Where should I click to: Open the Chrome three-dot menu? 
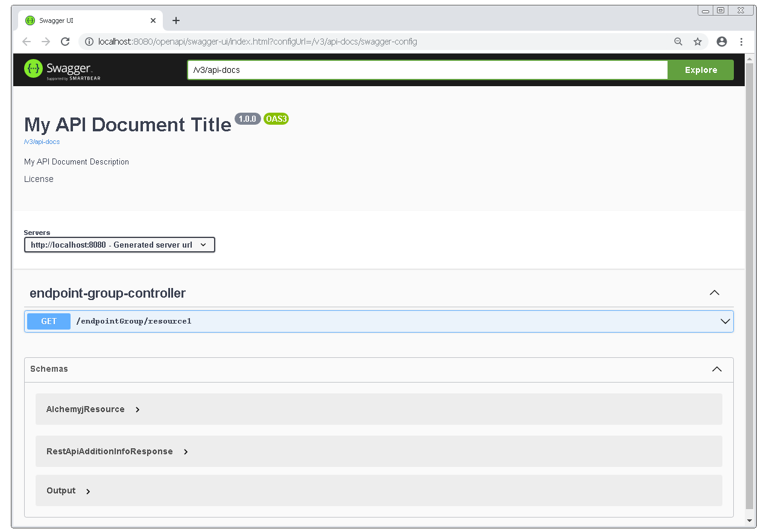(x=742, y=42)
